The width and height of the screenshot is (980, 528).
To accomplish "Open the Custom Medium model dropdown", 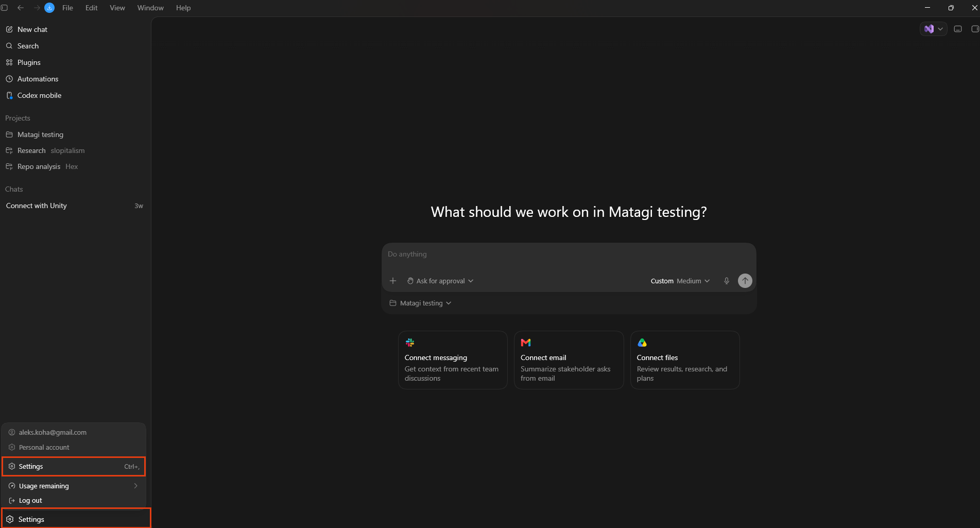I will [x=680, y=281].
